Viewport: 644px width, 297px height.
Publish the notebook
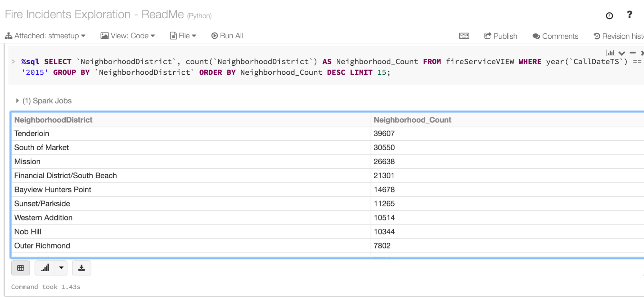tap(501, 36)
